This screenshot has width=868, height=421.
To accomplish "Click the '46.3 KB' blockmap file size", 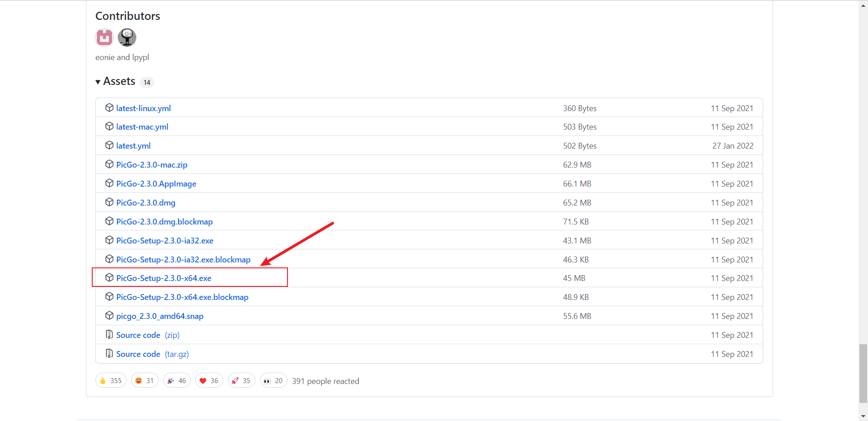I will pos(576,260).
